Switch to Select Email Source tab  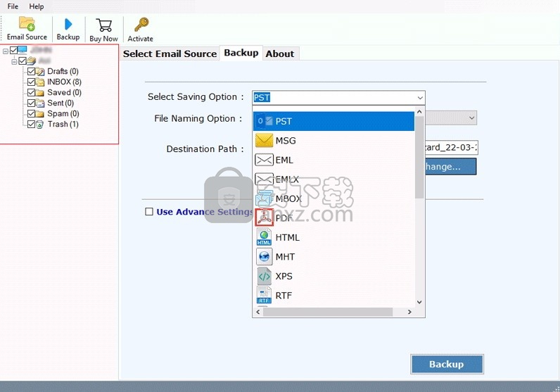[170, 53]
